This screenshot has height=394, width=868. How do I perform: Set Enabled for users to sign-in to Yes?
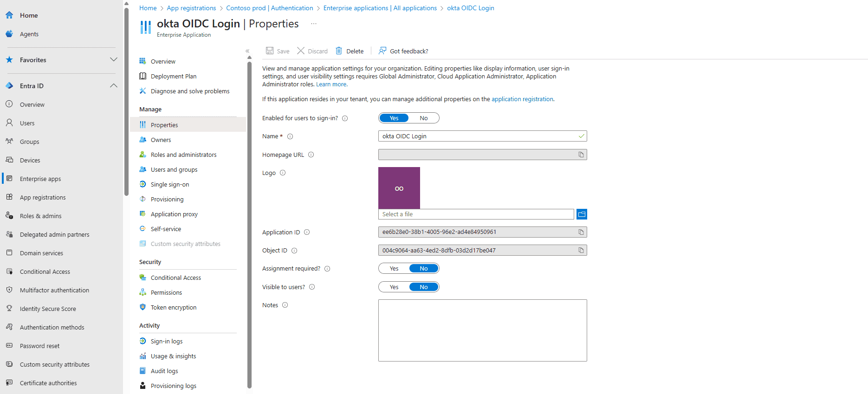[394, 118]
